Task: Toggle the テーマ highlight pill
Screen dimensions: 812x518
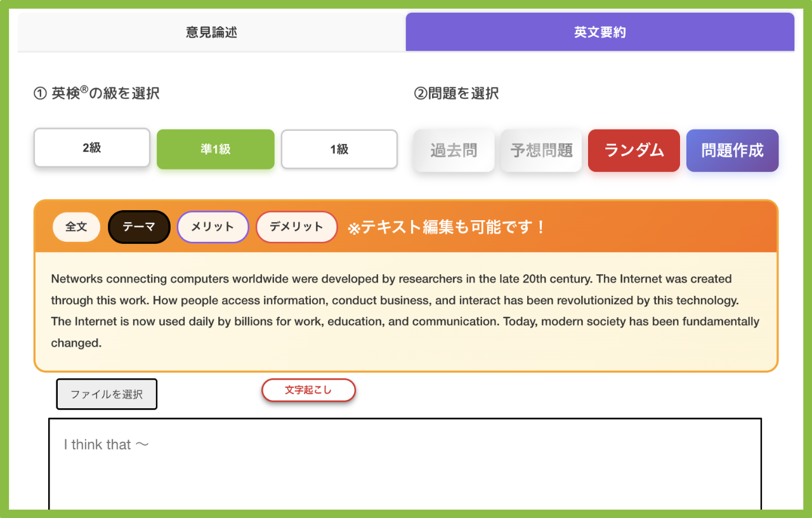Action: (139, 227)
